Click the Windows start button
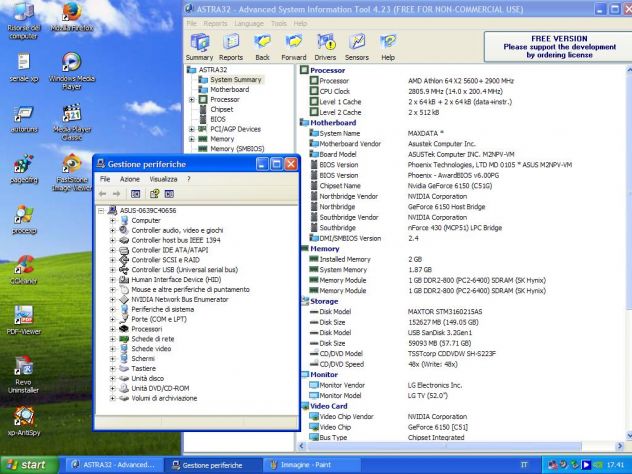Viewport: 632px width, 474px height. point(29,465)
